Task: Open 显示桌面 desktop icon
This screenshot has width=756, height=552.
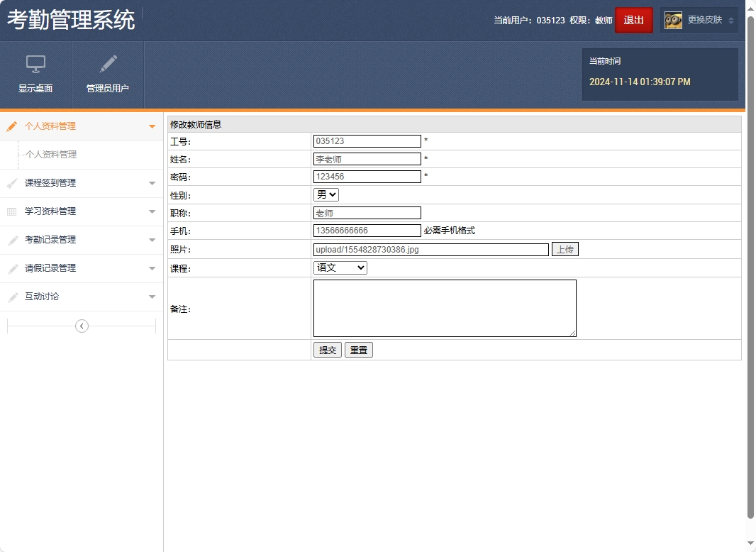Action: (x=35, y=73)
